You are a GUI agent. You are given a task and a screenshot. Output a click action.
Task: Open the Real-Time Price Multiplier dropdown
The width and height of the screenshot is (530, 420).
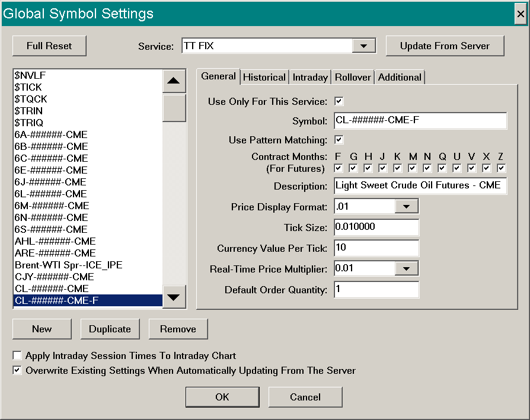[x=406, y=268]
